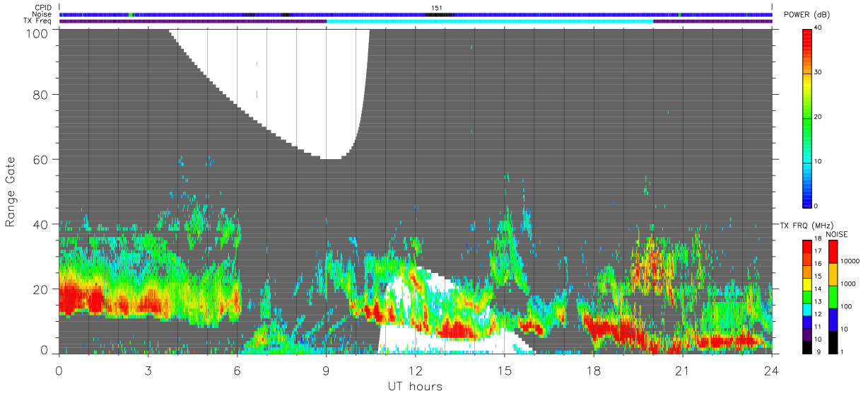Click the 12 tick on UT hours axis

[415, 370]
